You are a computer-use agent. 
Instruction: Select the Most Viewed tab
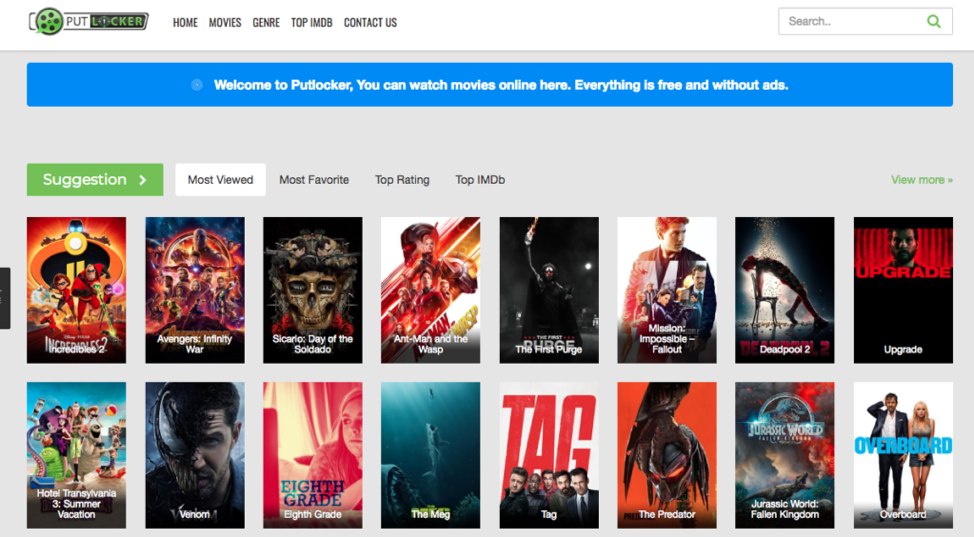[221, 180]
